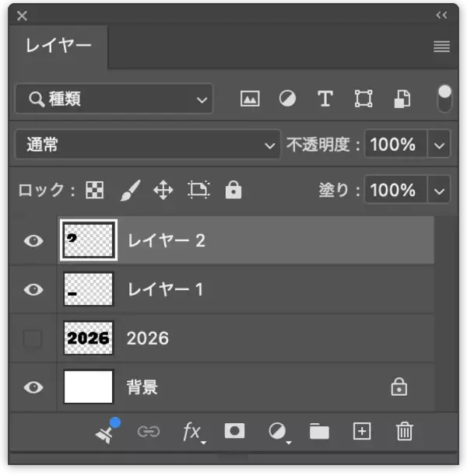Click the 背景 layer lock icon

point(399,387)
